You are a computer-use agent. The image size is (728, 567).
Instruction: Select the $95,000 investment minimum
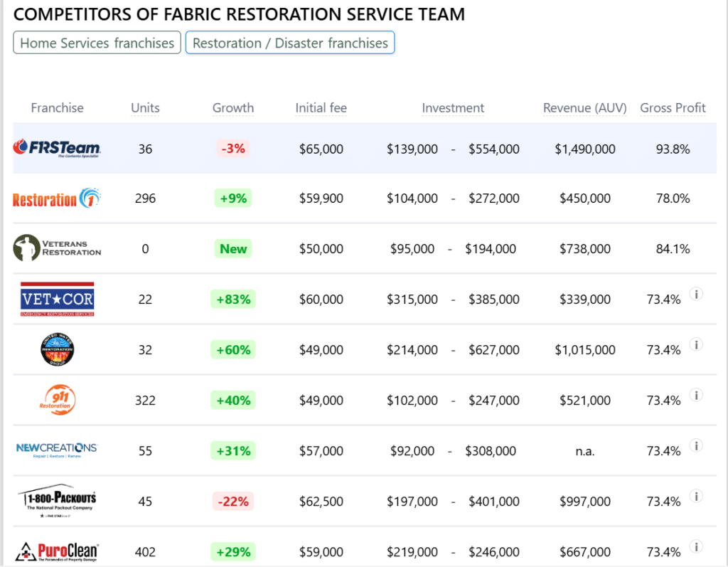click(412, 249)
